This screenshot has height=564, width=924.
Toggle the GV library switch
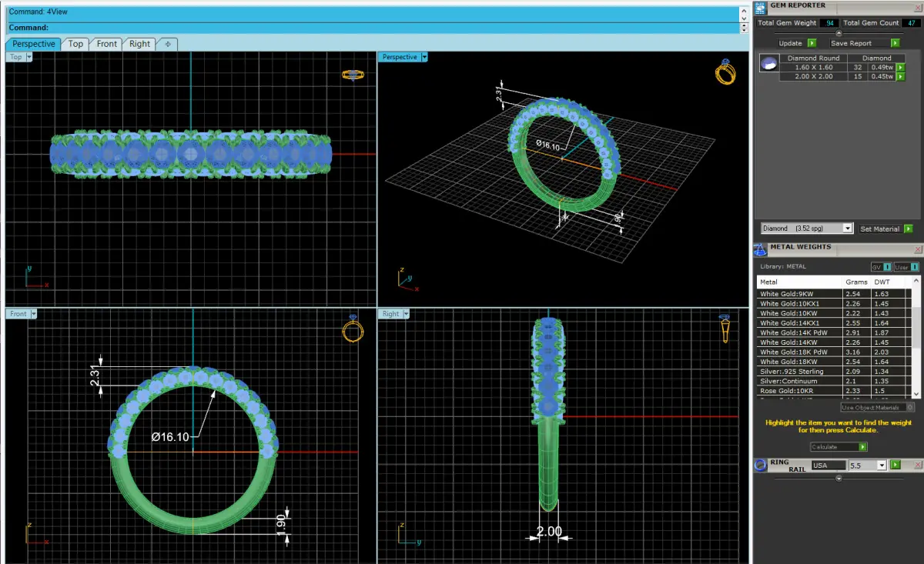(x=881, y=267)
